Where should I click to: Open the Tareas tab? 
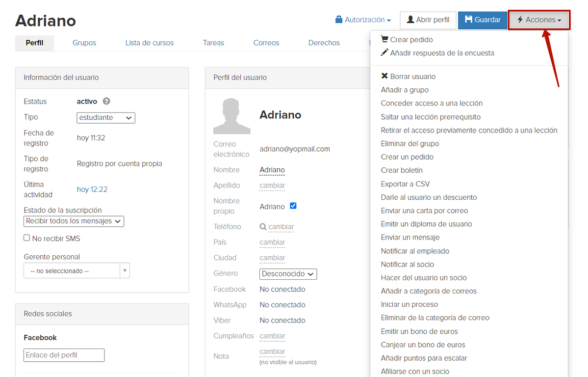[x=213, y=43]
